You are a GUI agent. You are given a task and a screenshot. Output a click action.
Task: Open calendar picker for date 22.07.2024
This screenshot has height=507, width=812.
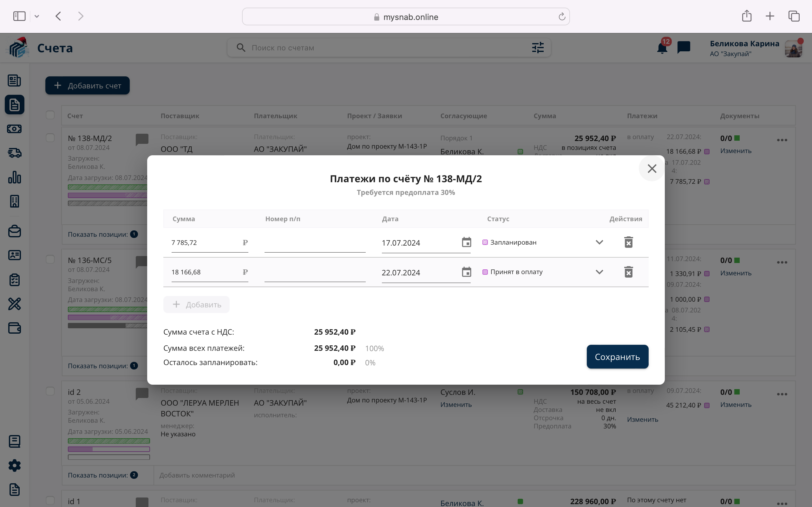(466, 272)
